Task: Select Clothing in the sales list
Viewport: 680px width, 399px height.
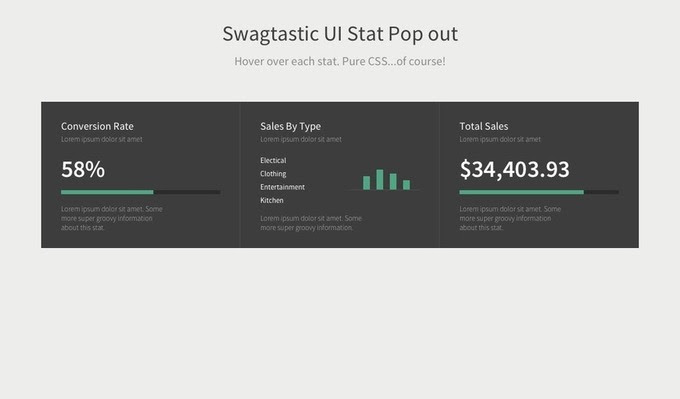Action: tap(273, 173)
